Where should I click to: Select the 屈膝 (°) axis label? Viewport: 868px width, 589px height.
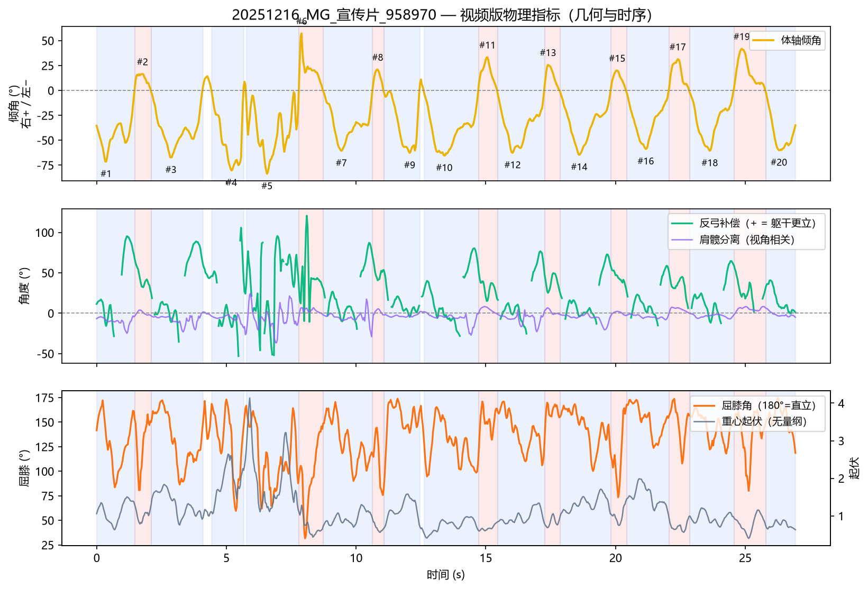click(x=24, y=468)
